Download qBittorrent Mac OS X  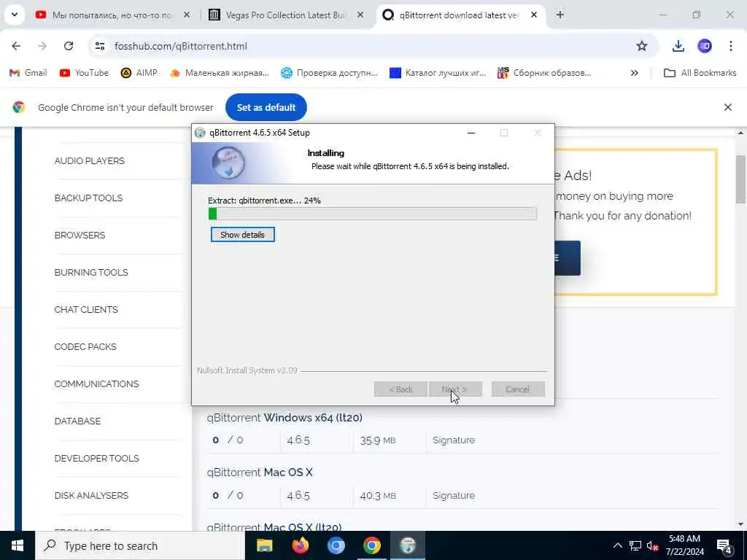[x=260, y=472]
